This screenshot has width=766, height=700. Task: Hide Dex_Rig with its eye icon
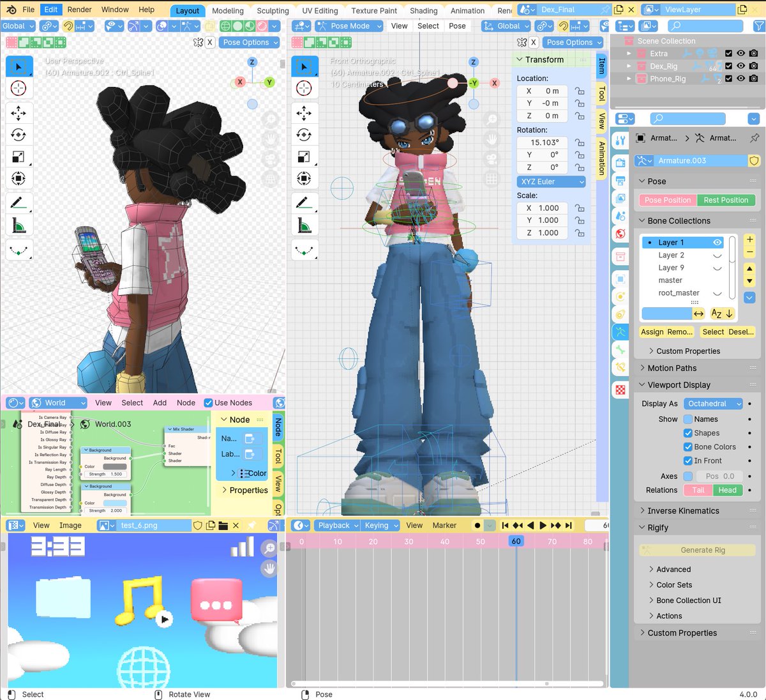coord(740,66)
